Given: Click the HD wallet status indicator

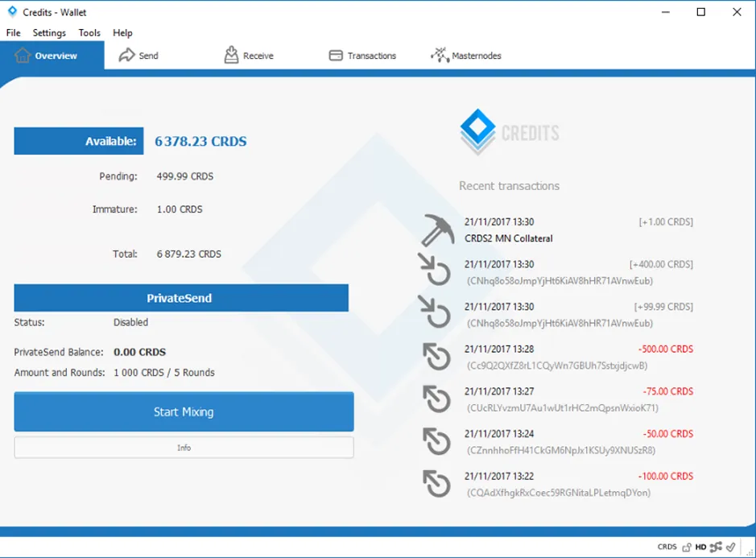Looking at the screenshot, I should pyautogui.click(x=700, y=547).
